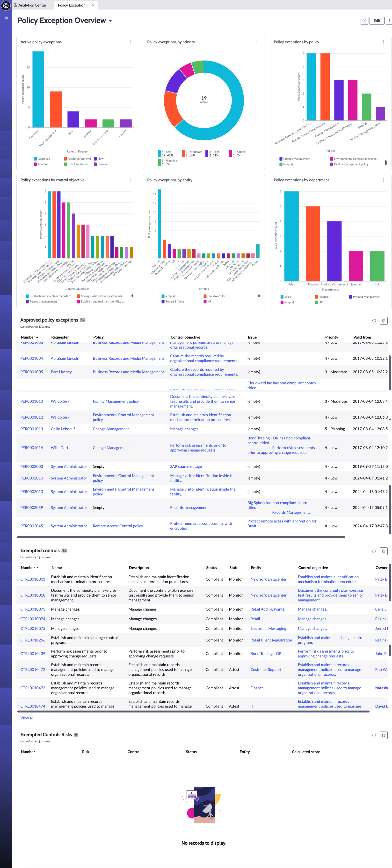Expand the Policy Exception Overview title dropdown
Image resolution: width=392 pixels, height=868 pixels.
click(x=110, y=21)
